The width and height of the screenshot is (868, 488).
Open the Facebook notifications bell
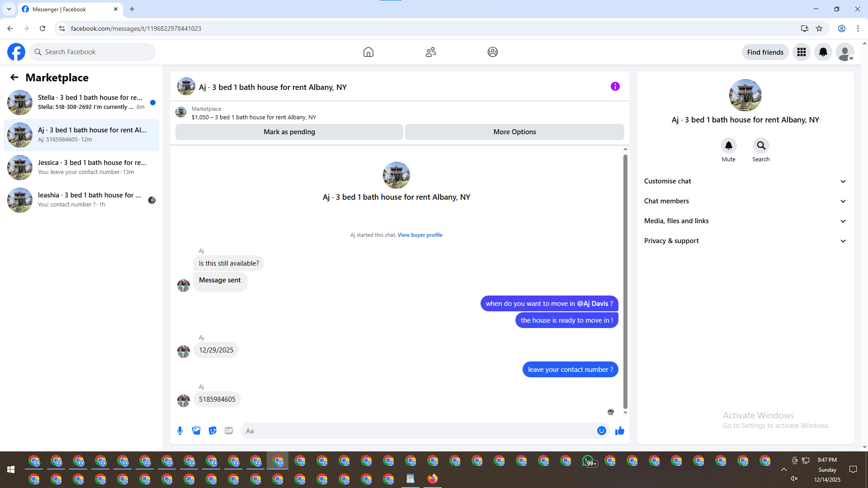click(823, 52)
